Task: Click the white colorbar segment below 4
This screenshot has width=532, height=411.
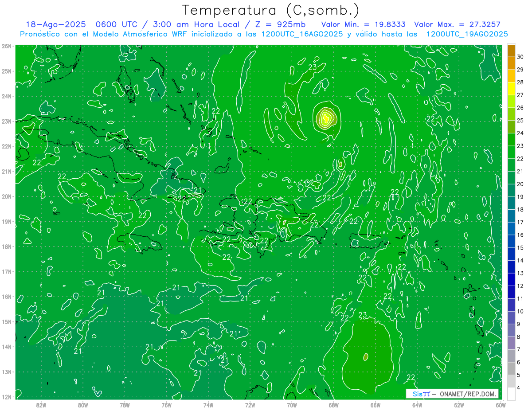Action: (x=511, y=394)
